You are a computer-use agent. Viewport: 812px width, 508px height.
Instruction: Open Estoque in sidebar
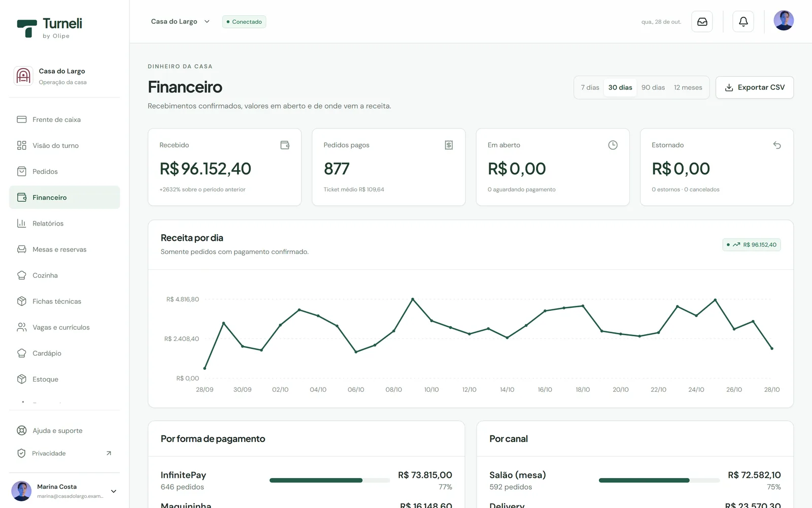point(64,379)
